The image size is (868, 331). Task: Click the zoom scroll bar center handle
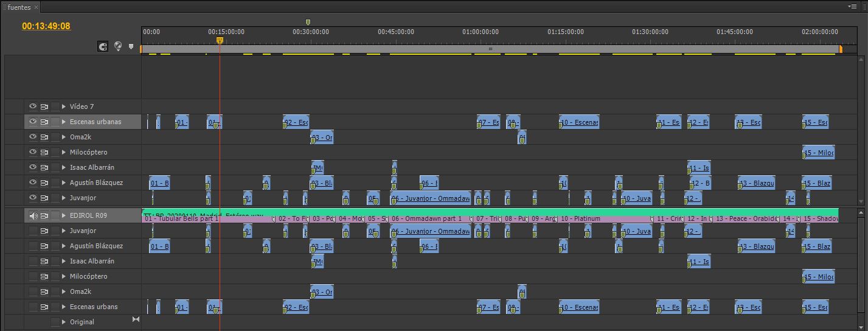click(x=491, y=49)
